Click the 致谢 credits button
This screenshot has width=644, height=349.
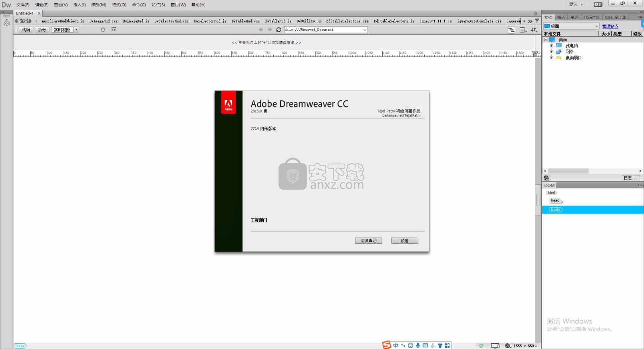point(405,241)
